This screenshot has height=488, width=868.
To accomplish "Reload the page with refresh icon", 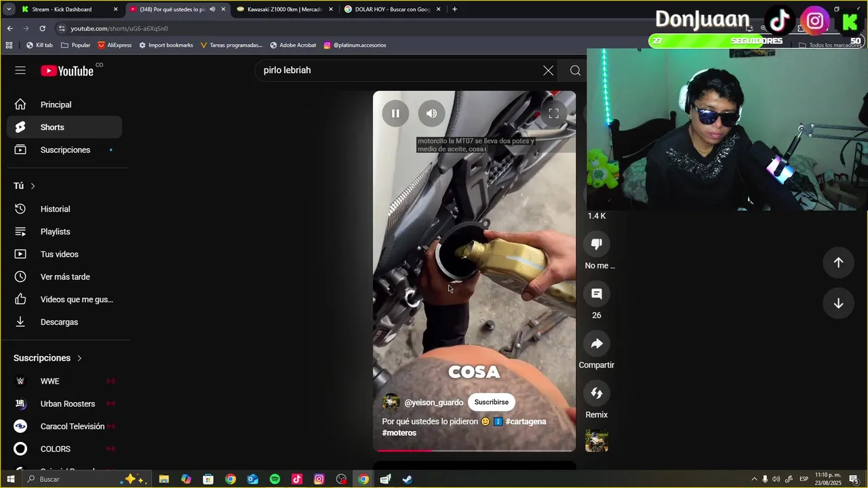I will click(x=42, y=28).
